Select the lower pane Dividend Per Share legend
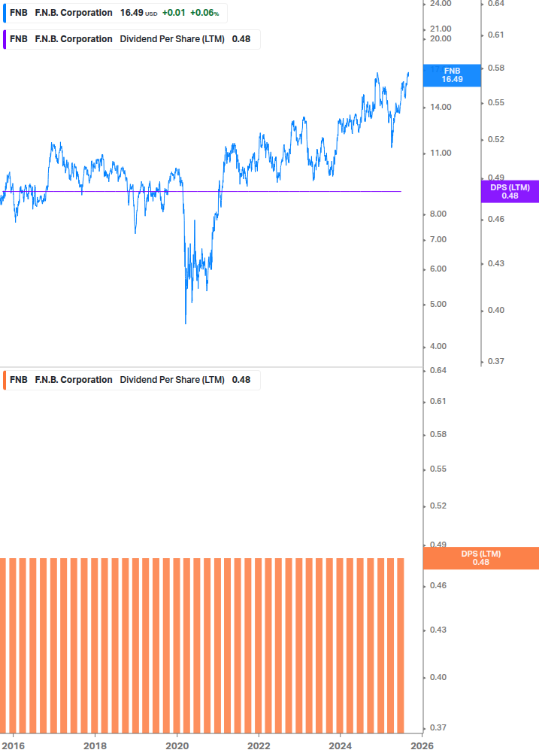Screen dimensions: 539x756 pos(132,380)
